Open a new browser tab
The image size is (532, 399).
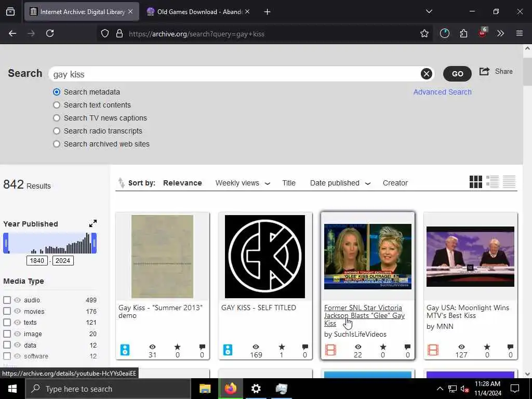[x=268, y=12]
